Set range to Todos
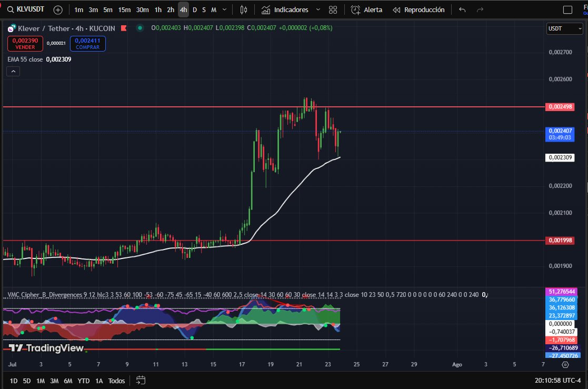The height and width of the screenshot is (389, 588). click(x=116, y=381)
